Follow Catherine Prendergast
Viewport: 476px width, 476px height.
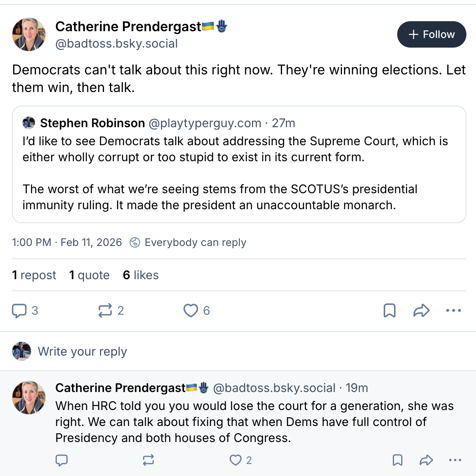click(x=432, y=34)
